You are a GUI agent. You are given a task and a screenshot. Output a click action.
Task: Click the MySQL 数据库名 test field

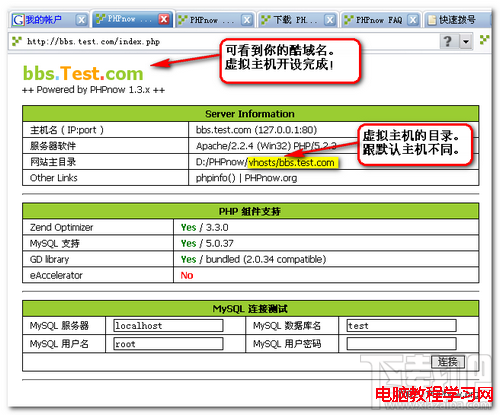coord(401,326)
